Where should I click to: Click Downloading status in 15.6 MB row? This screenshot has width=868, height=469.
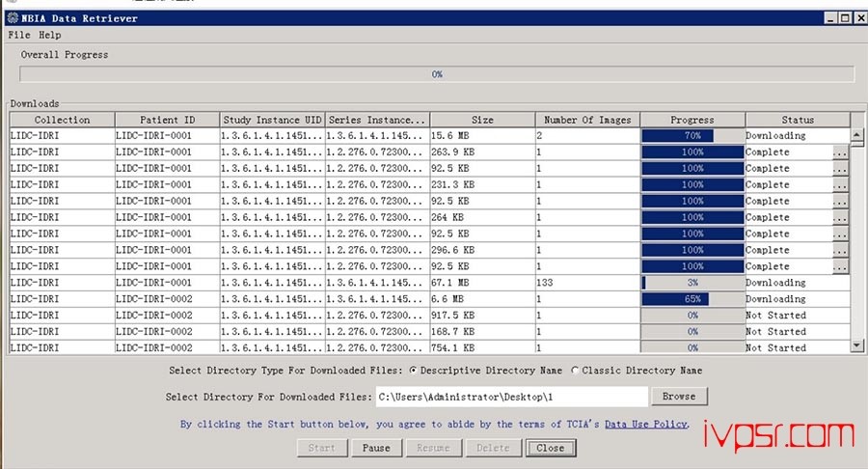[x=798, y=136]
